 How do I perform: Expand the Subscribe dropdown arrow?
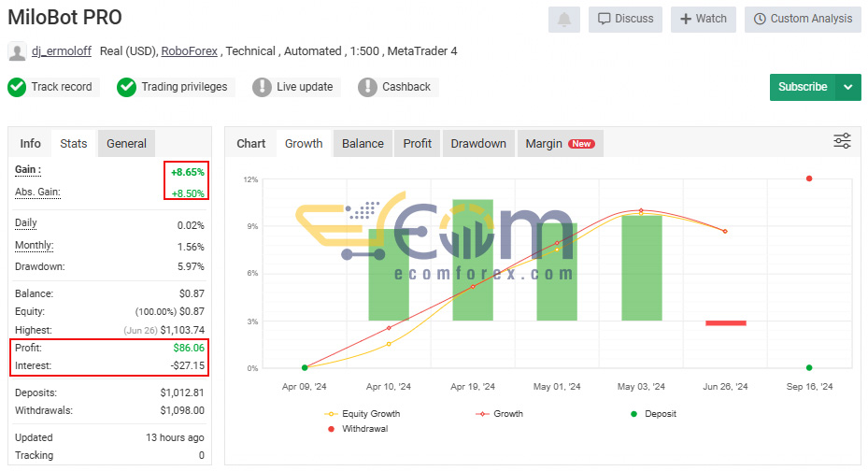tap(847, 88)
